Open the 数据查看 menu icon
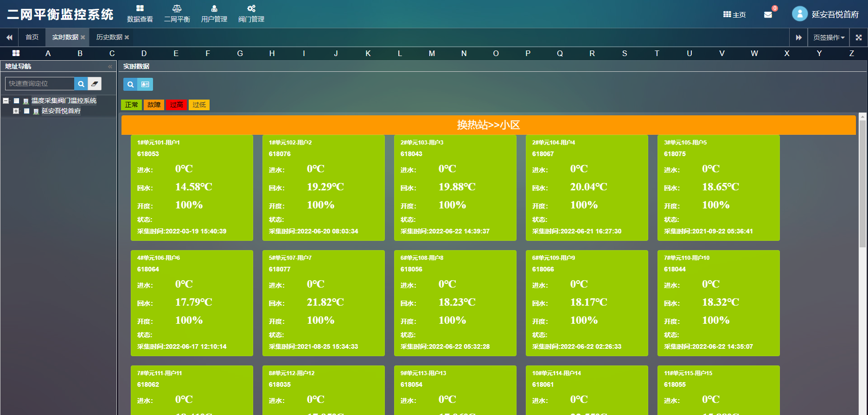This screenshot has width=868, height=415. click(140, 8)
